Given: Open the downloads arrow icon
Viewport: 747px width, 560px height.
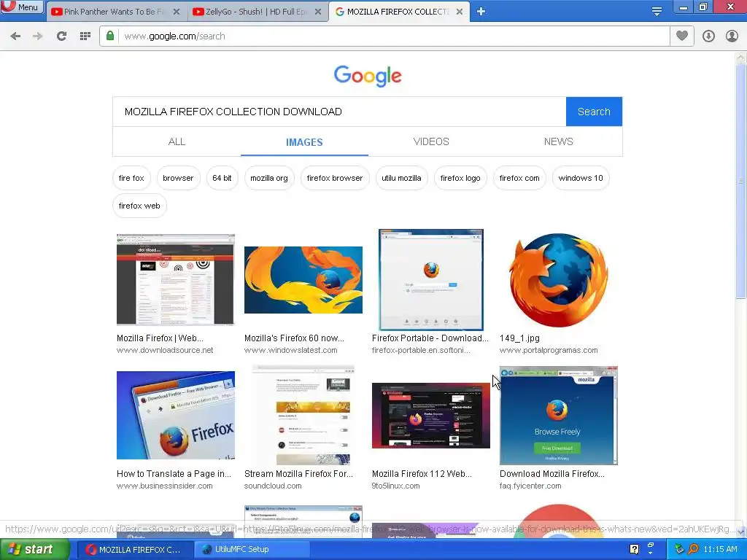Looking at the screenshot, I should click(x=708, y=36).
